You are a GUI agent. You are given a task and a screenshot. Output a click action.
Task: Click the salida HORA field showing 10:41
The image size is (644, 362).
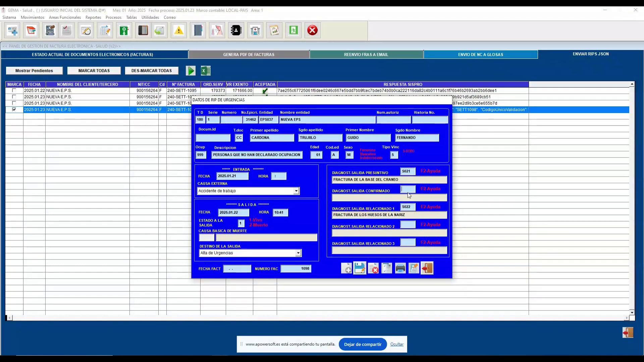click(x=280, y=213)
